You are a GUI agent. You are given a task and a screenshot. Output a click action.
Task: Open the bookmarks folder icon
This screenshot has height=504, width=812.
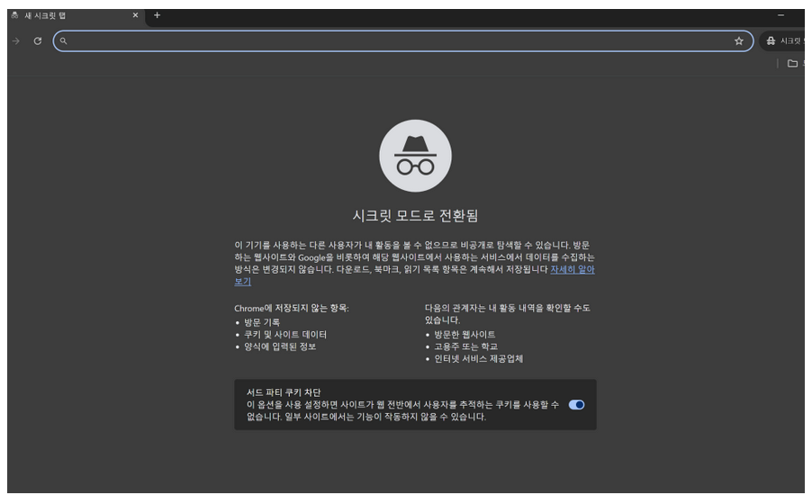tap(792, 64)
